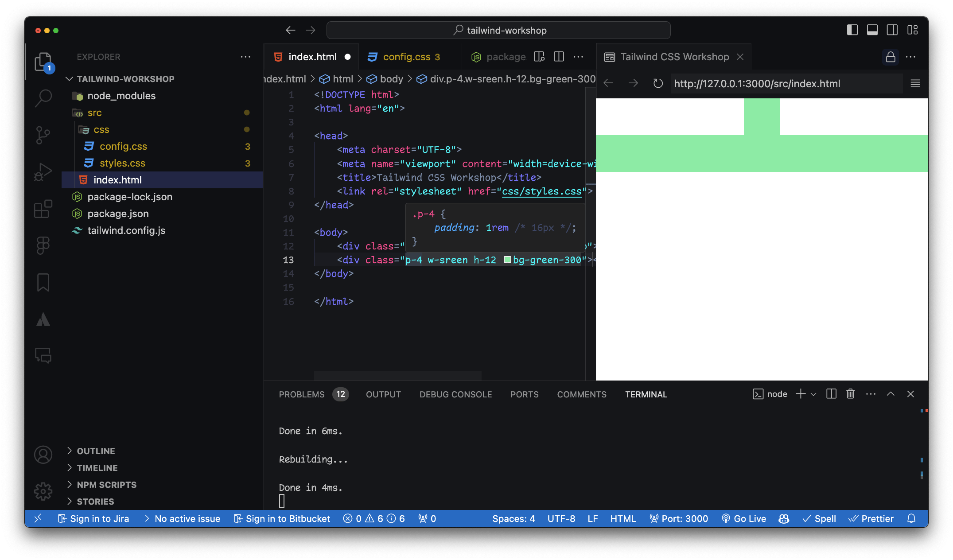The height and width of the screenshot is (560, 953).
Task: Expand the OUTLINE section
Action: [96, 451]
